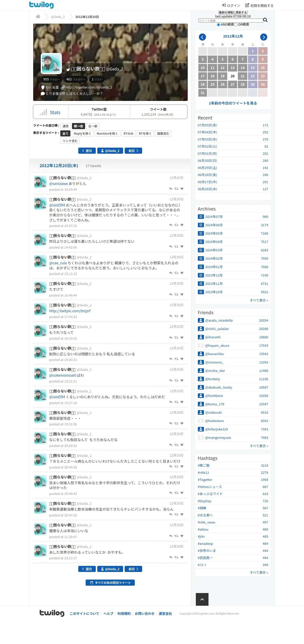
Task: Like the tweet posted at 14:29:54
Action: pyautogui.click(x=182, y=189)
